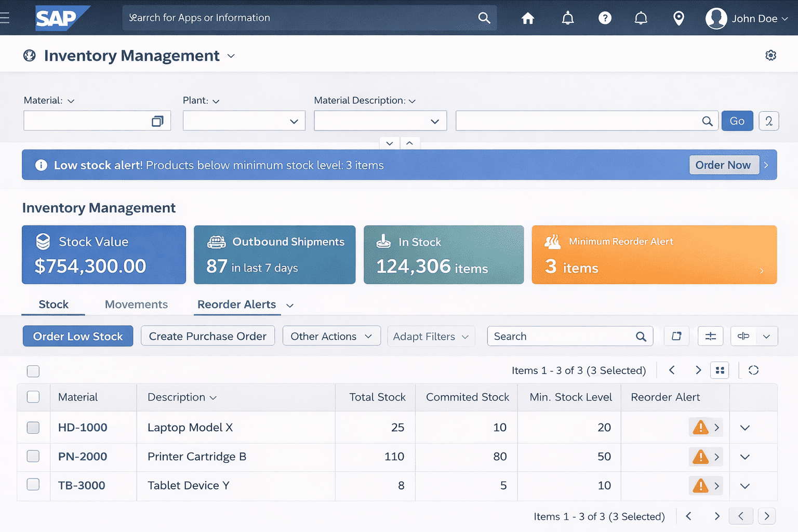This screenshot has height=532, width=798.
Task: Open the settings gear for Inventory Management
Action: 770,55
